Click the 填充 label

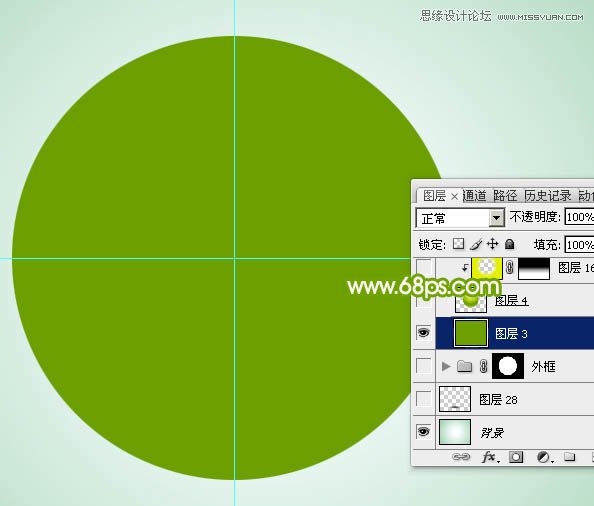tap(547, 245)
